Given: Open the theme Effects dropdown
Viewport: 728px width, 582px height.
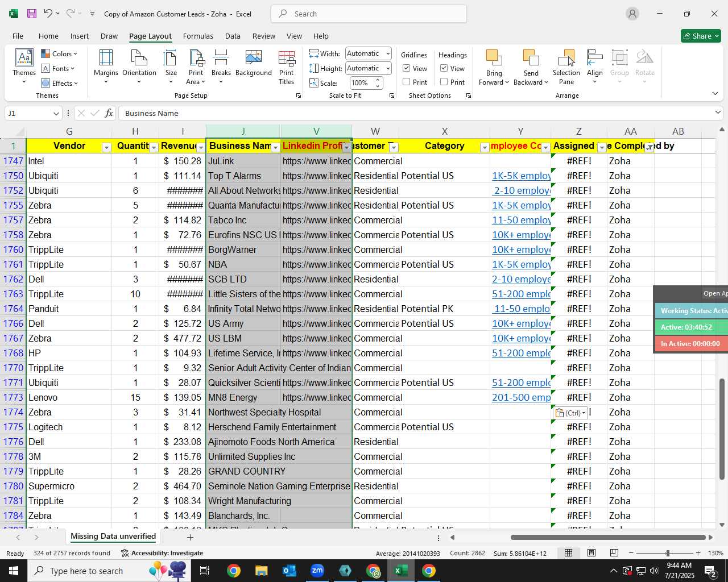Looking at the screenshot, I should [x=60, y=83].
